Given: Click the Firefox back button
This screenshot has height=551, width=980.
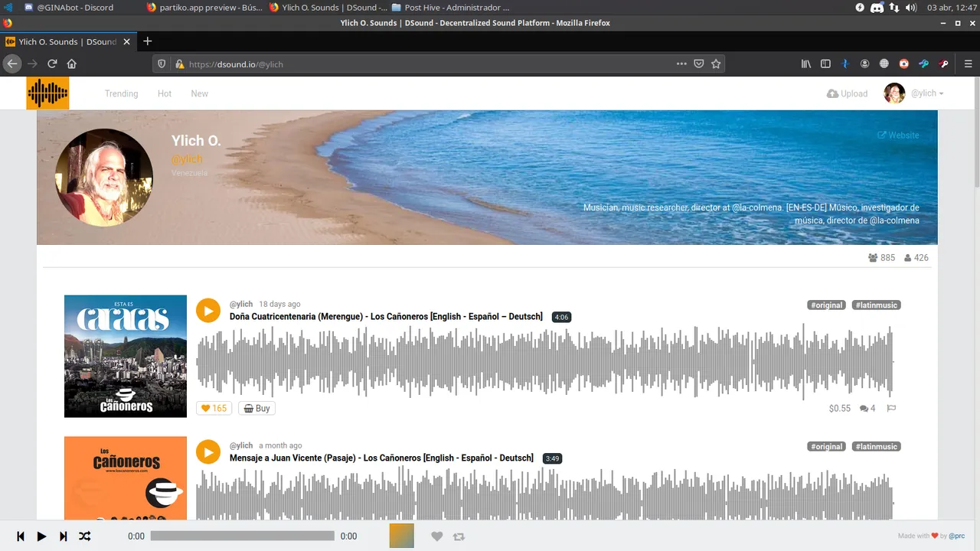Looking at the screenshot, I should point(12,64).
